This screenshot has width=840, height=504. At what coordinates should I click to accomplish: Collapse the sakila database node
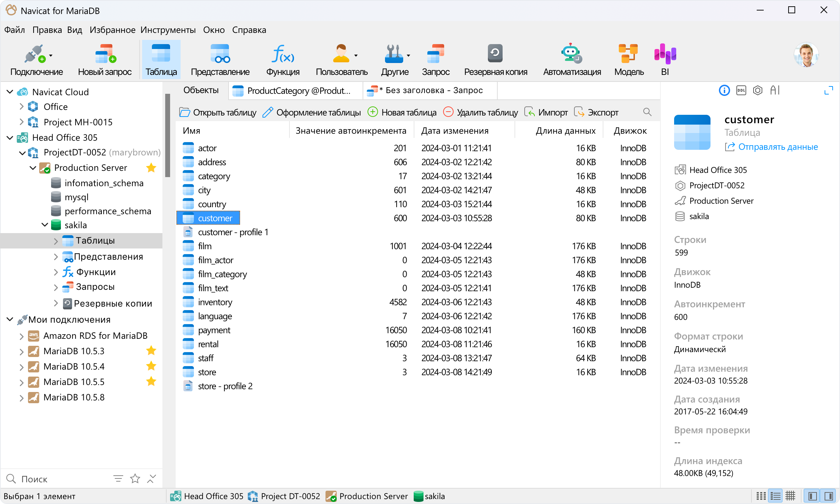pos(45,225)
